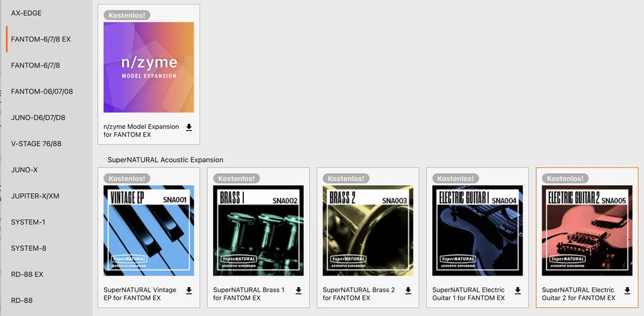
Task: Click the Kostenlos! badge on Vintage EP card
Action: (x=127, y=178)
